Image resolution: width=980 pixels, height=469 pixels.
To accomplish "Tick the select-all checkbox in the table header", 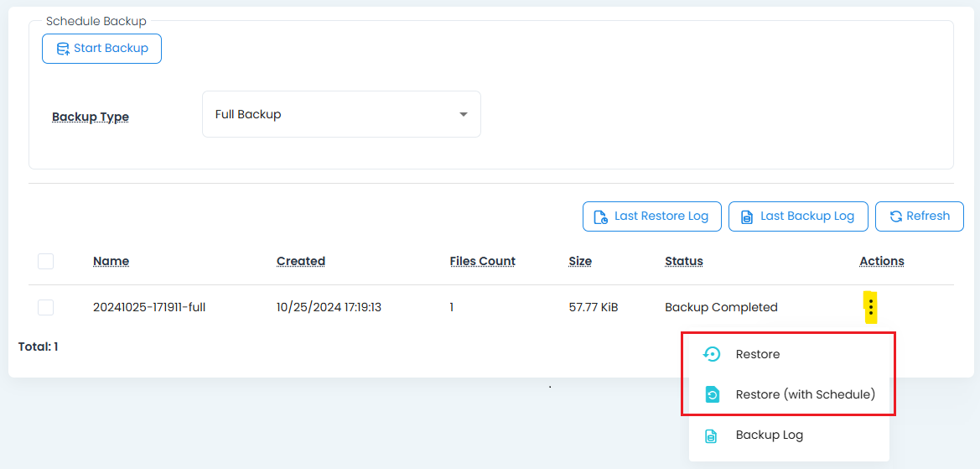I will point(46,262).
